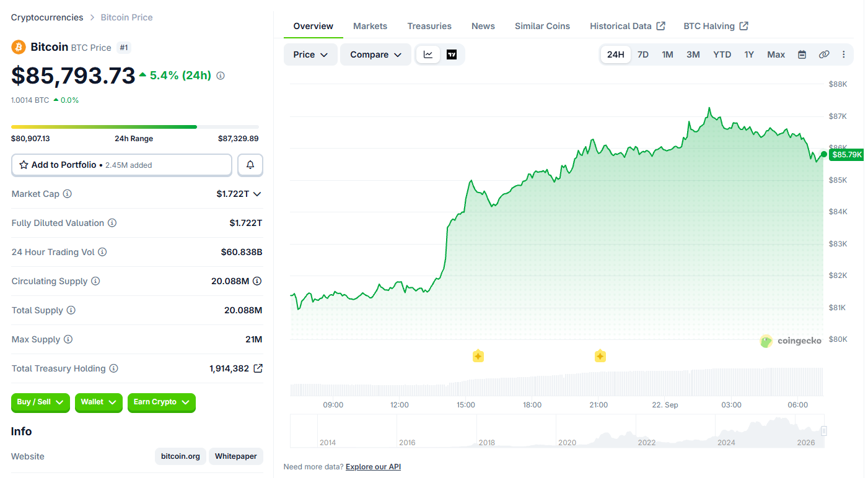The height and width of the screenshot is (478, 868).
Task: Open Max Supply info icon
Action: [x=68, y=339]
